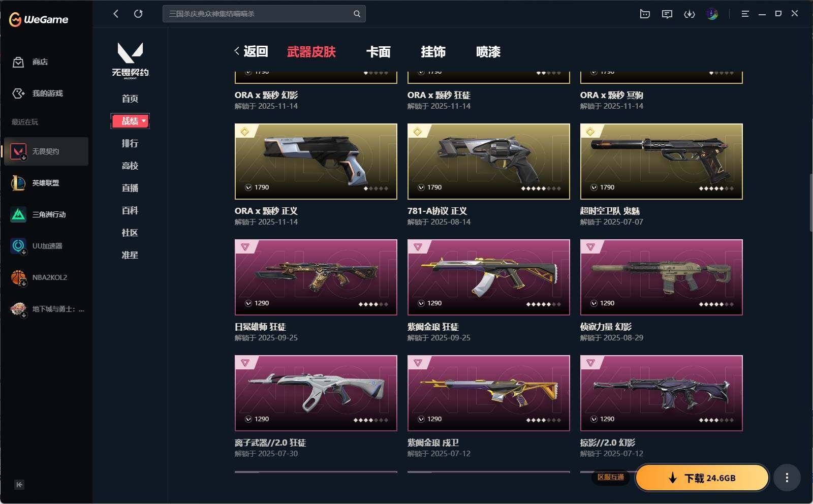This screenshot has width=813, height=504.
Task: Collapse the sidebar with bottom-left icon
Action: coord(19,485)
